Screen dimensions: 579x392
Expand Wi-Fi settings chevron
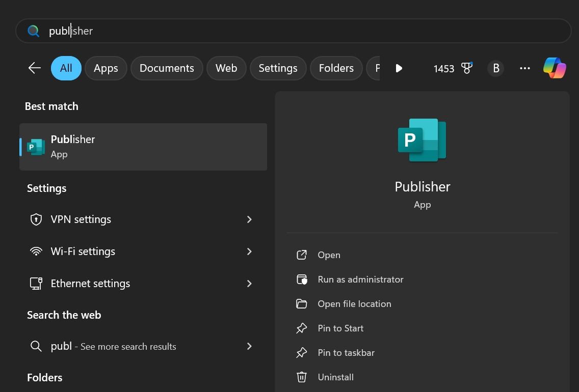(249, 251)
